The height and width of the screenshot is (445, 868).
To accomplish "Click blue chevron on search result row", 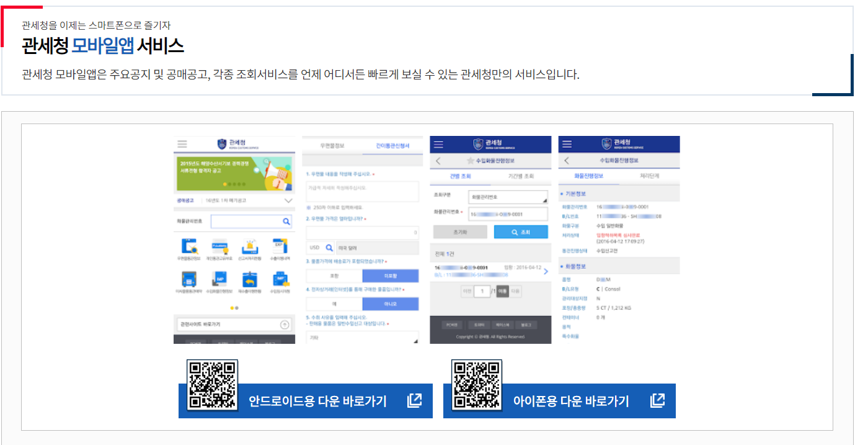I will 545,271.
